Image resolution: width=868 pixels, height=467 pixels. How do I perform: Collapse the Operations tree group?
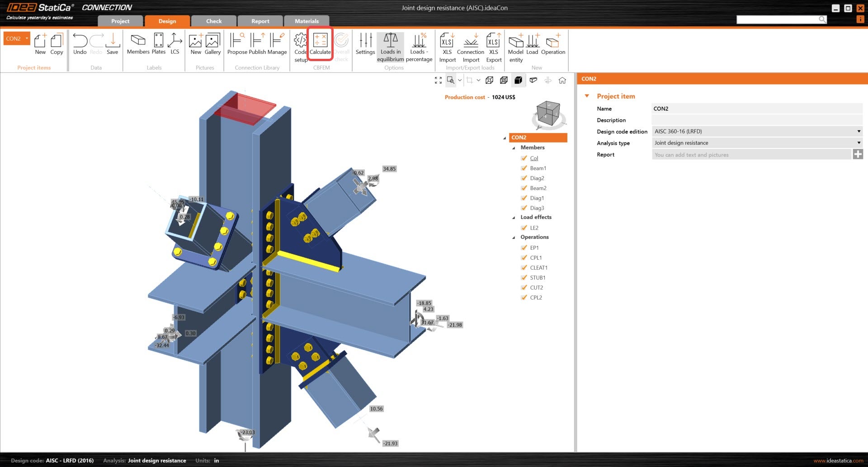pos(514,237)
